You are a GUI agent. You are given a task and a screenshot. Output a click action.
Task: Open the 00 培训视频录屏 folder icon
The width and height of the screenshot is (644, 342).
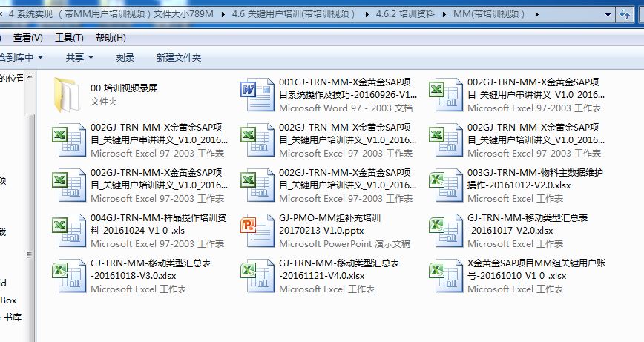point(67,94)
